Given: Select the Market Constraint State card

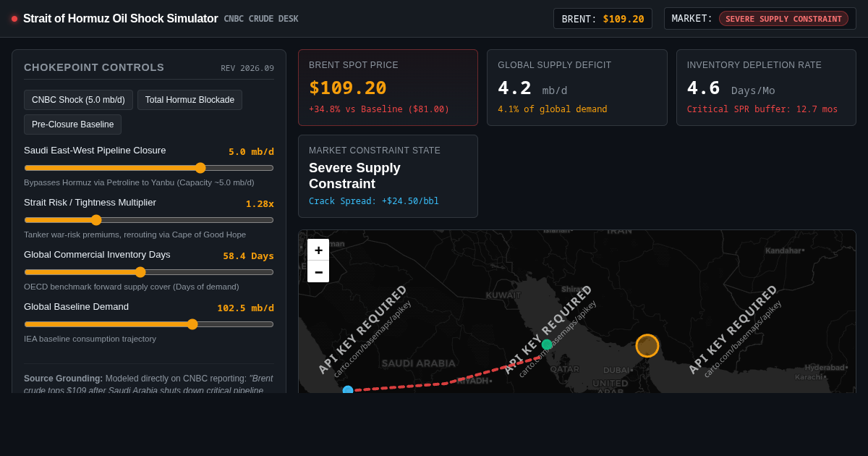Looking at the screenshot, I should click(388, 176).
